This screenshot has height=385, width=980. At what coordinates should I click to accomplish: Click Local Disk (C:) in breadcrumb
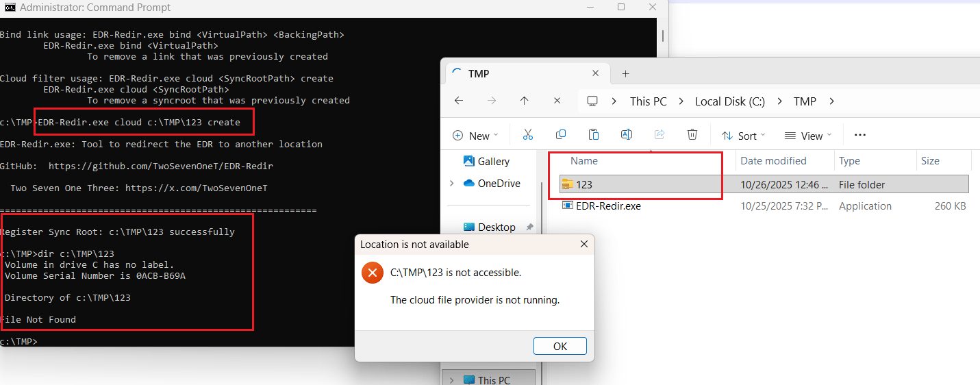729,101
